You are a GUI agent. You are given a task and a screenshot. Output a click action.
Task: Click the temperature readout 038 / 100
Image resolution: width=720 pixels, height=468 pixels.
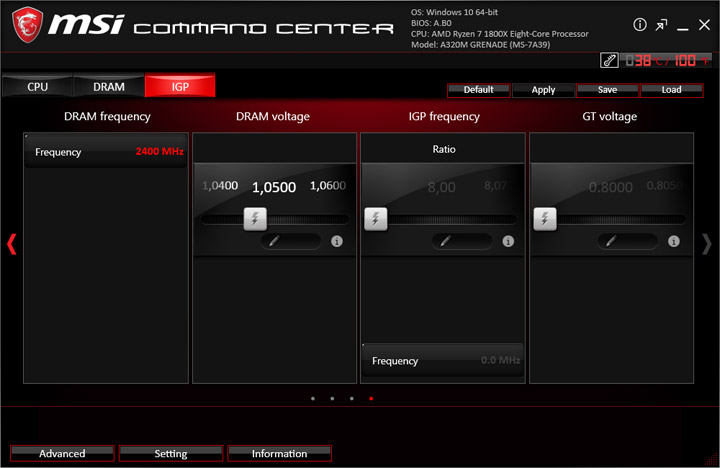[667, 60]
